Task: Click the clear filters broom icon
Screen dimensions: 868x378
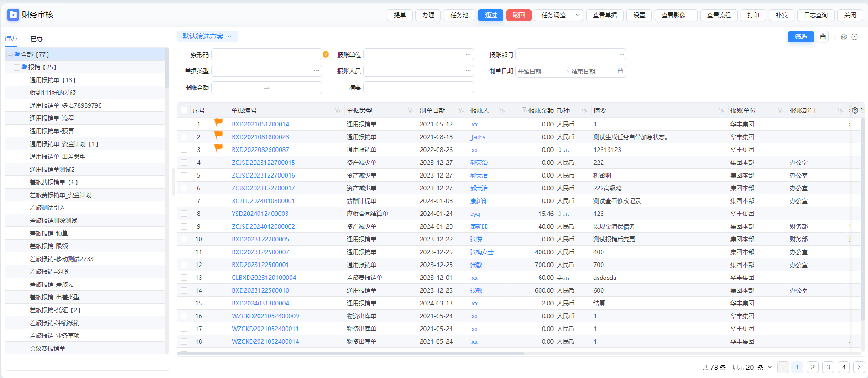Action: [x=823, y=37]
